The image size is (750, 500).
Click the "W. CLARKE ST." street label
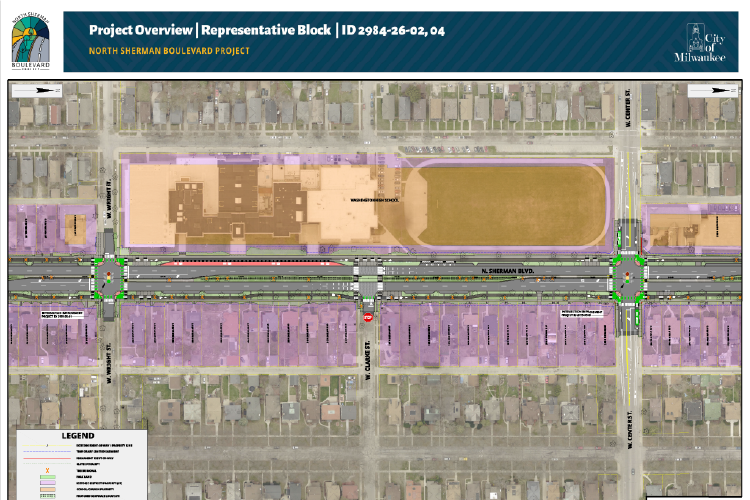point(368,360)
